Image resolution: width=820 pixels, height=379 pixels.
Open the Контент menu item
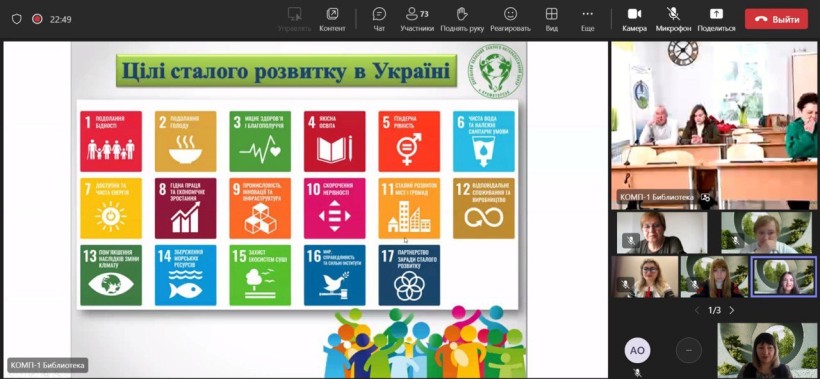[332, 19]
